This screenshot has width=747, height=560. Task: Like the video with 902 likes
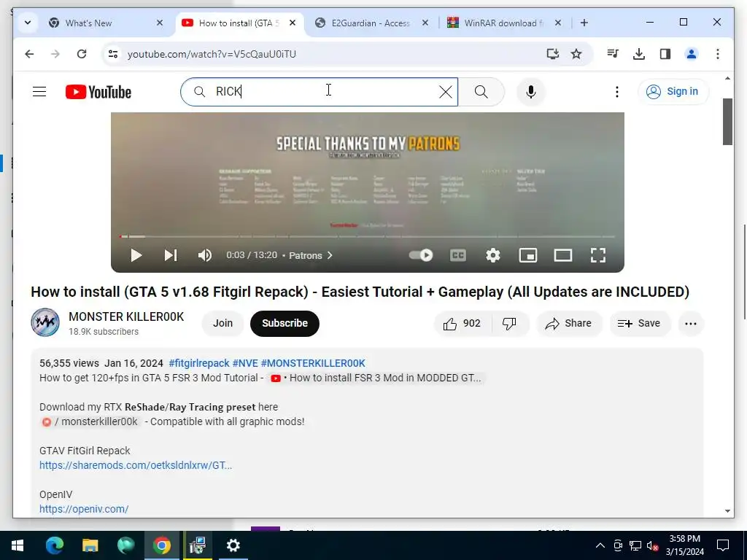tap(462, 324)
